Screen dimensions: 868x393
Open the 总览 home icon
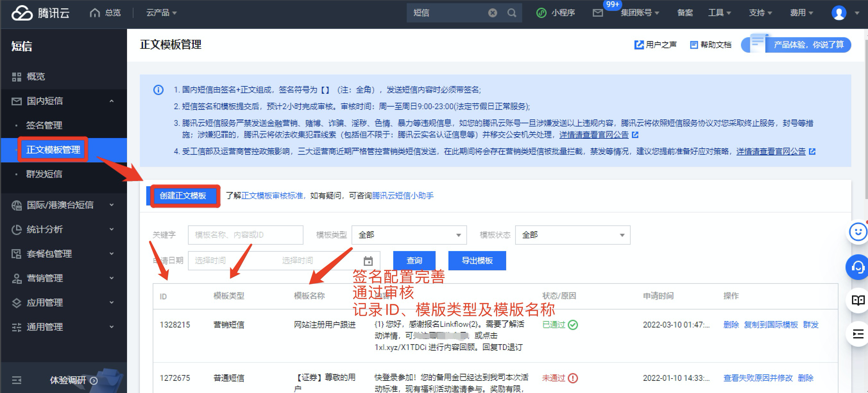click(x=95, y=13)
